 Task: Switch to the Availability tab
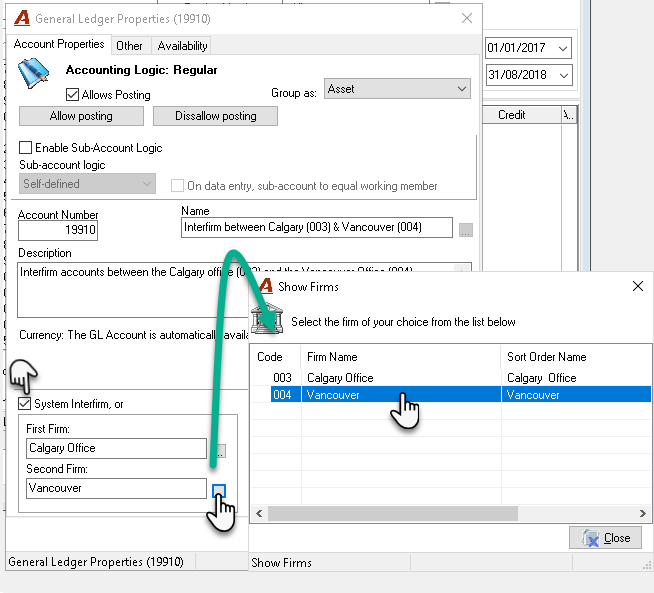click(182, 46)
